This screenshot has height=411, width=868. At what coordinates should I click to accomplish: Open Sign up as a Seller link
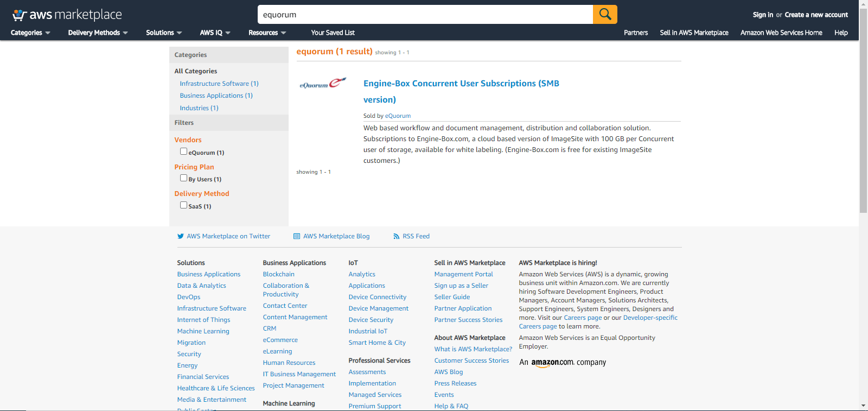(461, 286)
